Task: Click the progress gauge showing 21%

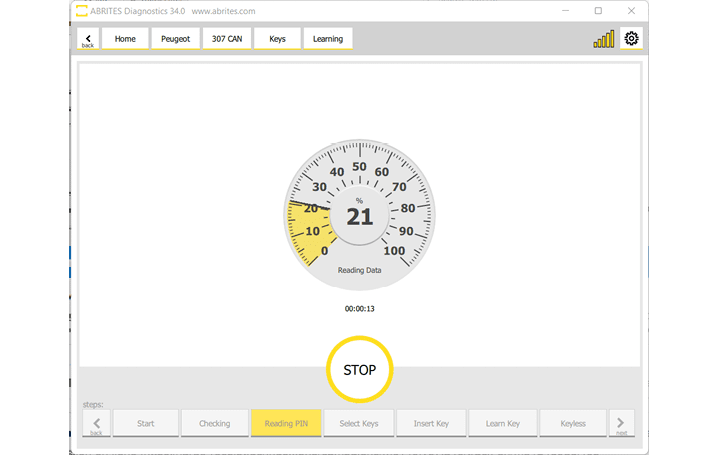Action: (x=359, y=214)
